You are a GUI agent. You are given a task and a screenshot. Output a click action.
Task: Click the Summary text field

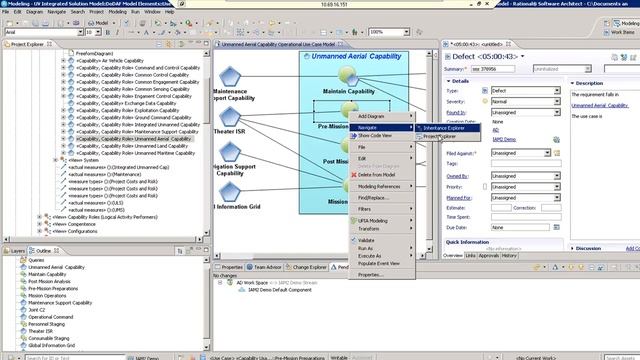pyautogui.click(x=493, y=69)
